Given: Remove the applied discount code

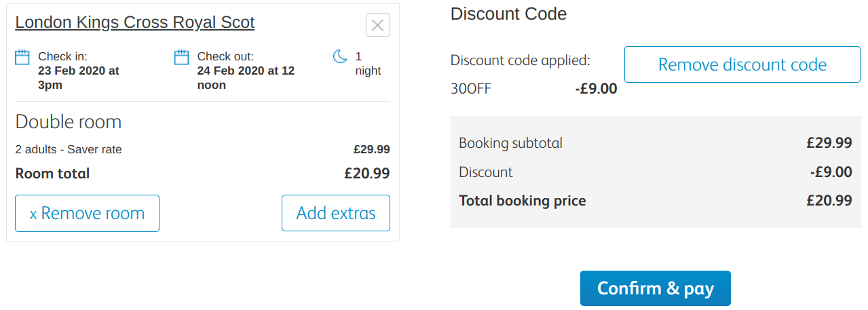Looking at the screenshot, I should pyautogui.click(x=742, y=64).
